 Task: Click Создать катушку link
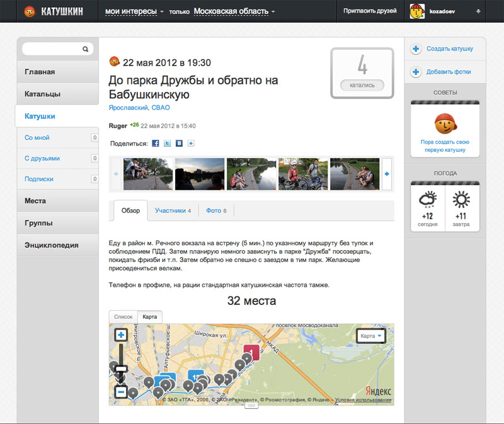click(x=450, y=49)
